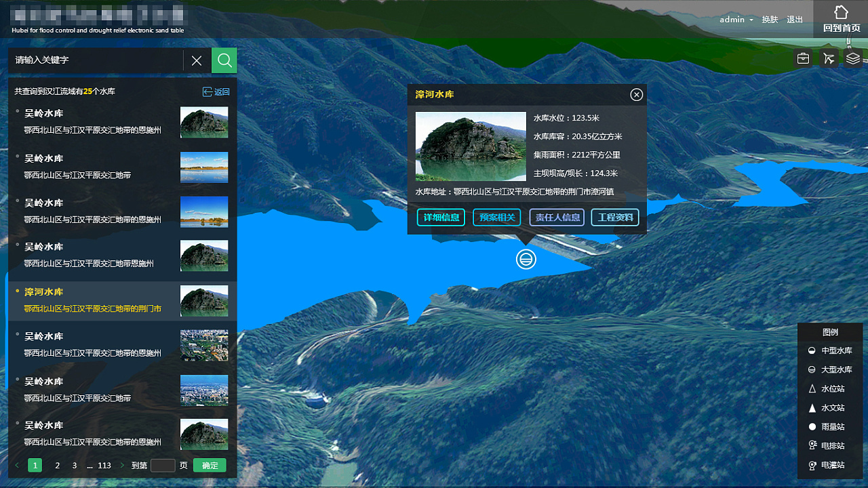
Task: Open the map layers icon
Action: pyautogui.click(x=853, y=58)
